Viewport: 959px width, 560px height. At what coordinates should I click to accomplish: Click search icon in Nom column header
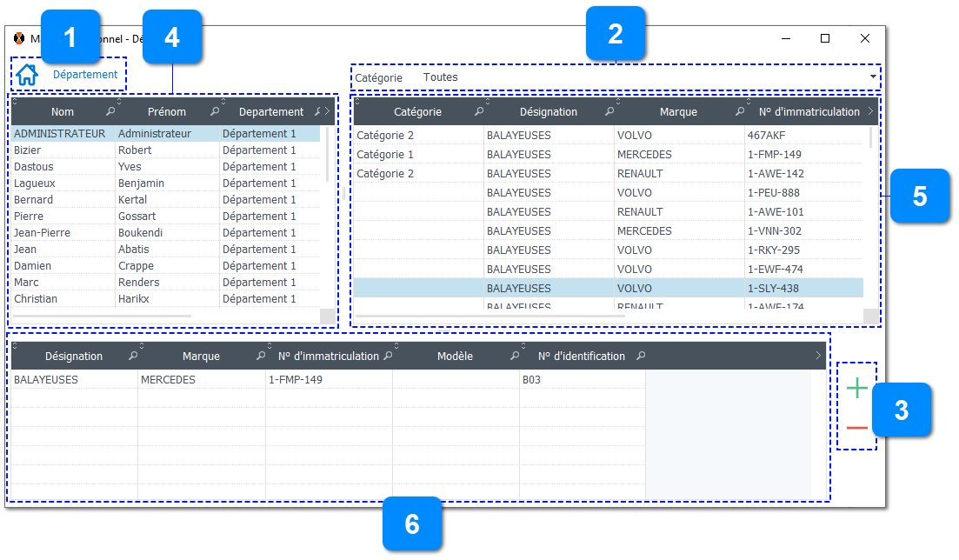[x=110, y=112]
